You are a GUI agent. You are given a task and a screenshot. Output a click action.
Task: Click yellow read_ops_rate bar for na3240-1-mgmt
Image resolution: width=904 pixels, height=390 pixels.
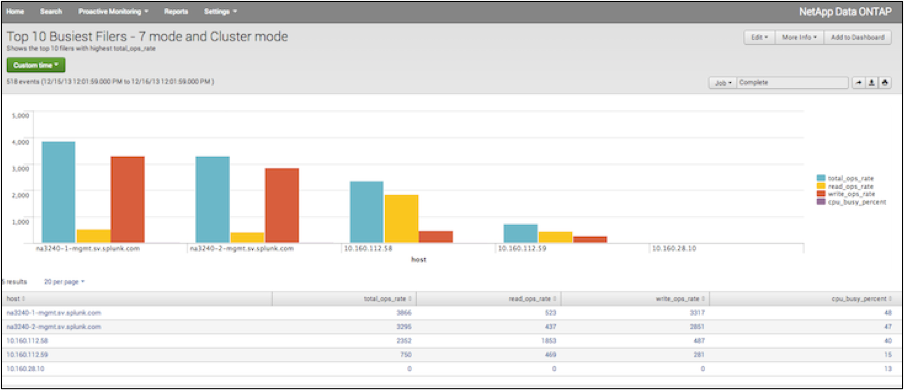tap(93, 236)
